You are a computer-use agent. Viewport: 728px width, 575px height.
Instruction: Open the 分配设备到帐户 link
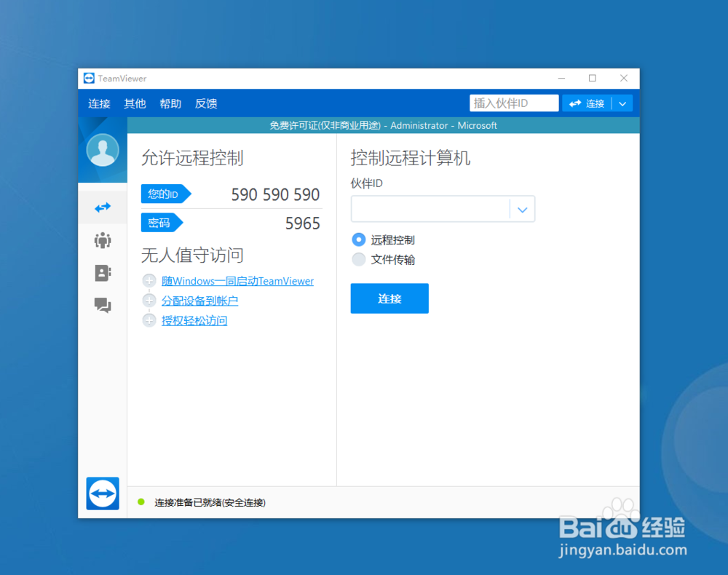click(x=199, y=301)
